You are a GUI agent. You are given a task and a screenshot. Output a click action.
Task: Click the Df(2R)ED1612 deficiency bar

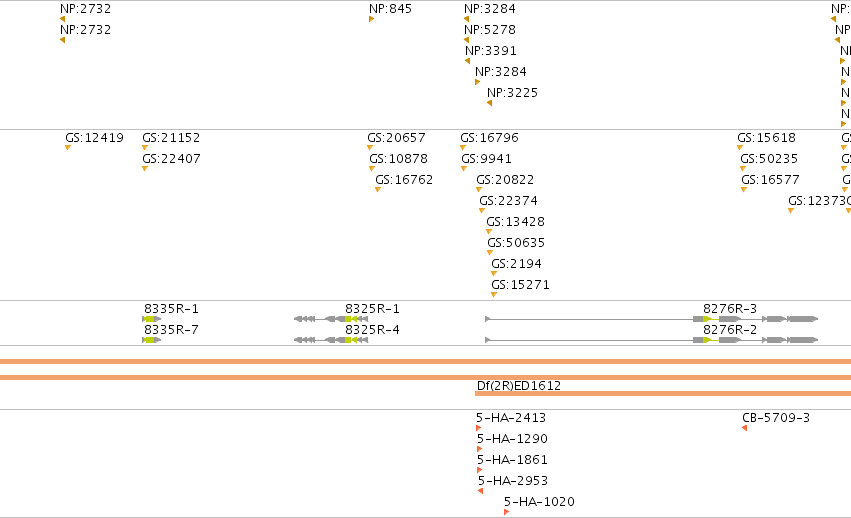tap(663, 394)
